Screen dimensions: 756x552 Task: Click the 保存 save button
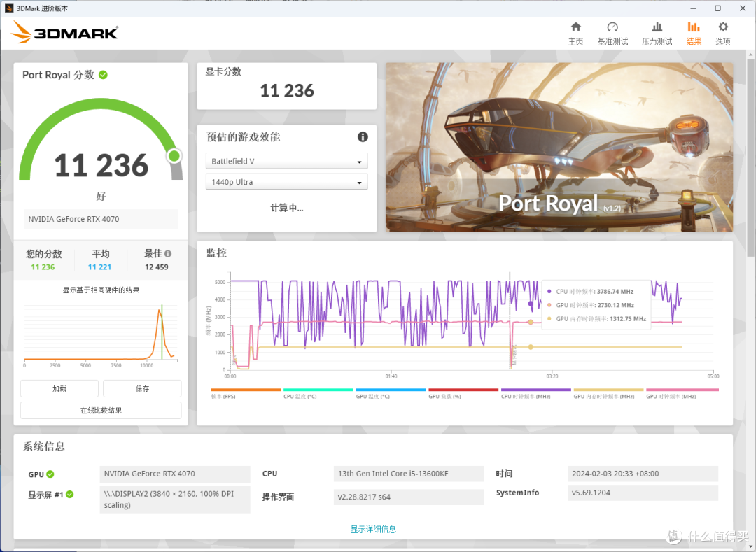142,388
